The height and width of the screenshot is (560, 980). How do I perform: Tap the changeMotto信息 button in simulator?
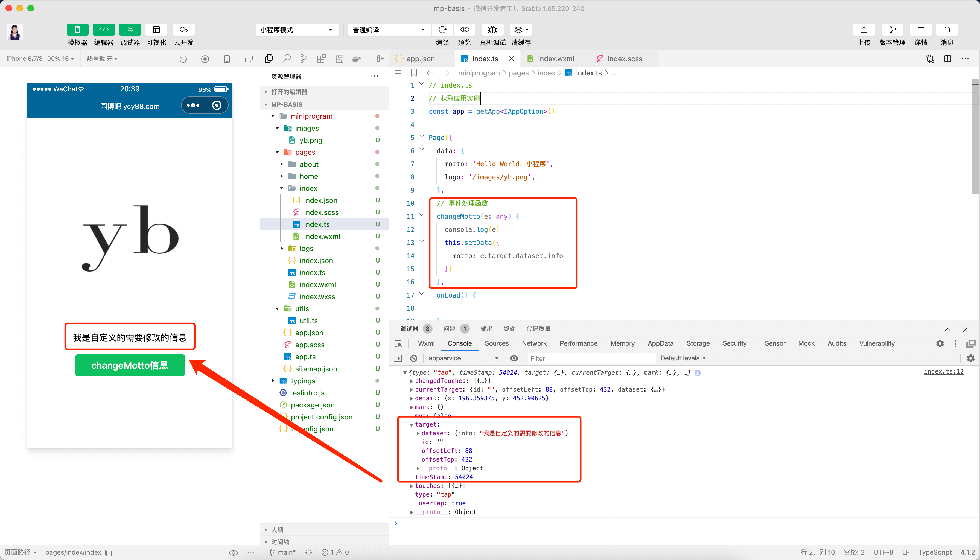pos(130,365)
